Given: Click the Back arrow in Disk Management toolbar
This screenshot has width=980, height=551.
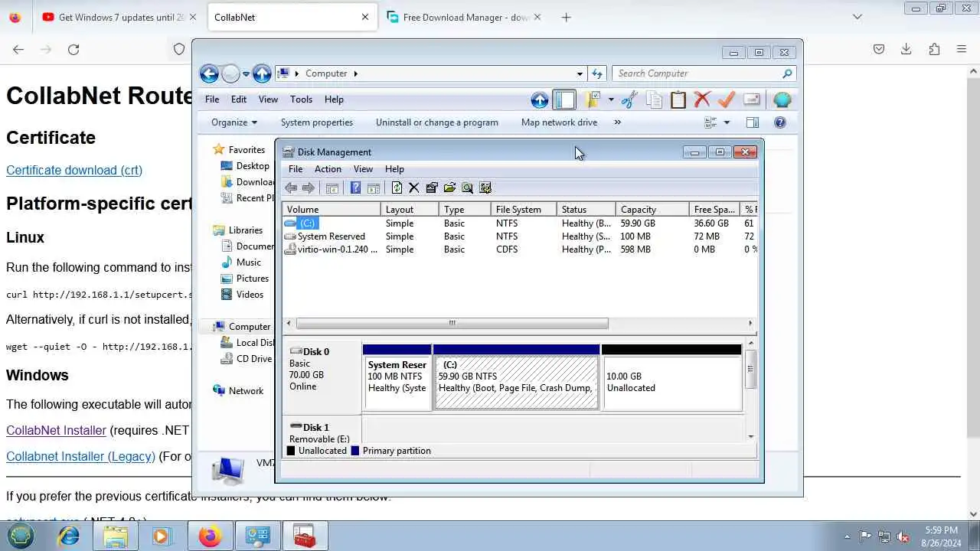Looking at the screenshot, I should (291, 187).
